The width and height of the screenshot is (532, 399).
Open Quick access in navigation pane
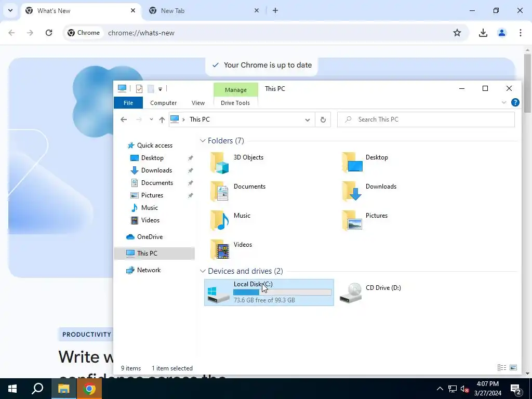coord(155,145)
